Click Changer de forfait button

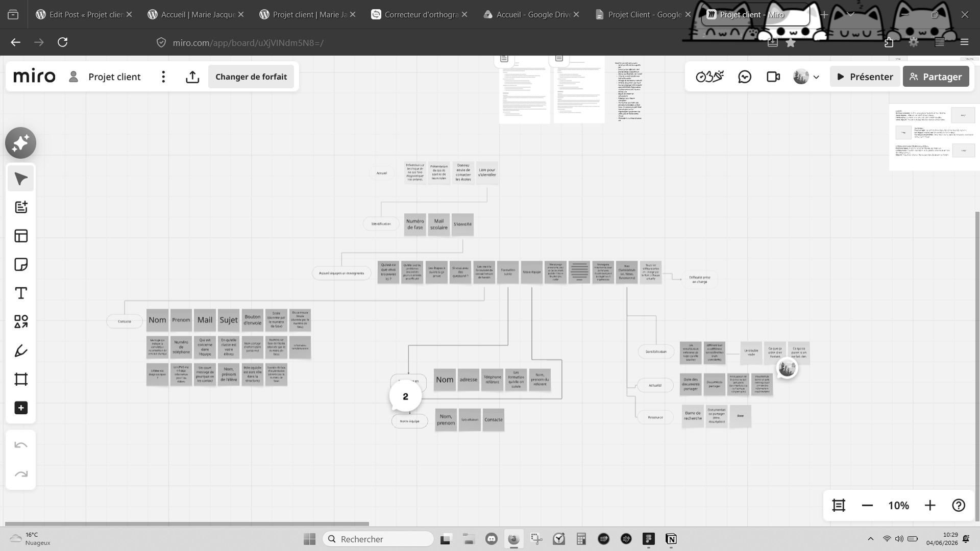251,77
